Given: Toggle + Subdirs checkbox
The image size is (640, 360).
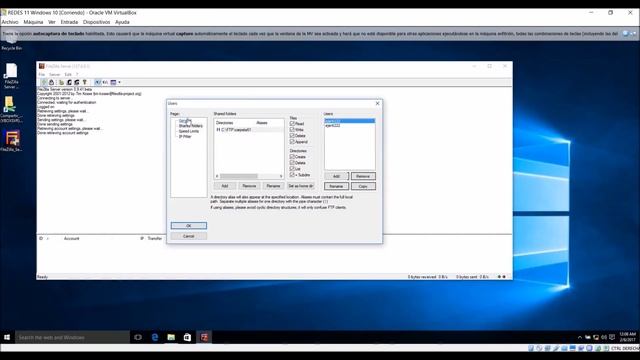Looking at the screenshot, I should (x=292, y=175).
